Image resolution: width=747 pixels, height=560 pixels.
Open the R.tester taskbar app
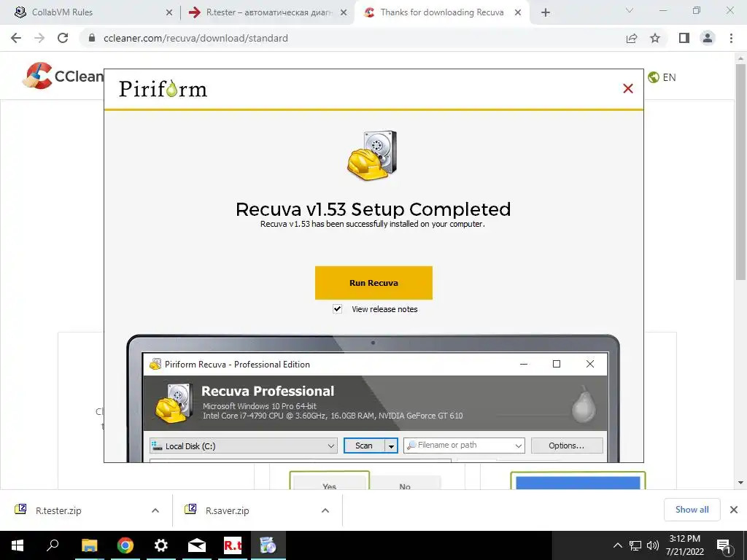click(x=233, y=545)
